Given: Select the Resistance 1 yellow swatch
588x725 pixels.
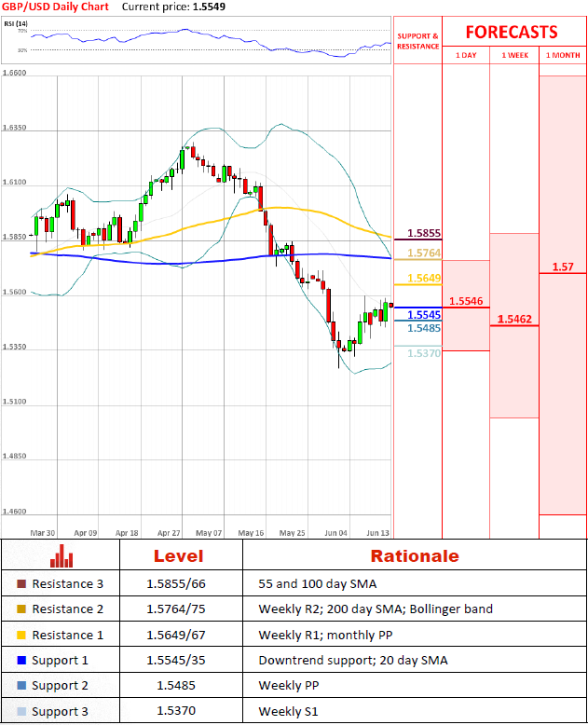Looking at the screenshot, I should (21, 635).
